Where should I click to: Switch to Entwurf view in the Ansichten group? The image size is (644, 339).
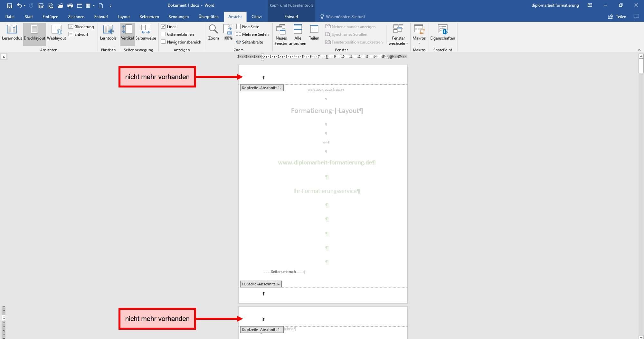coord(78,34)
